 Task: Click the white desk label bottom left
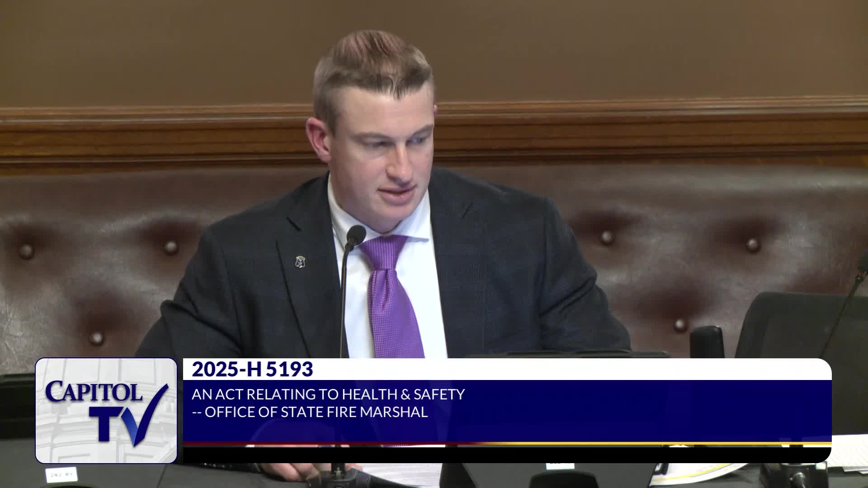pyautogui.click(x=61, y=474)
